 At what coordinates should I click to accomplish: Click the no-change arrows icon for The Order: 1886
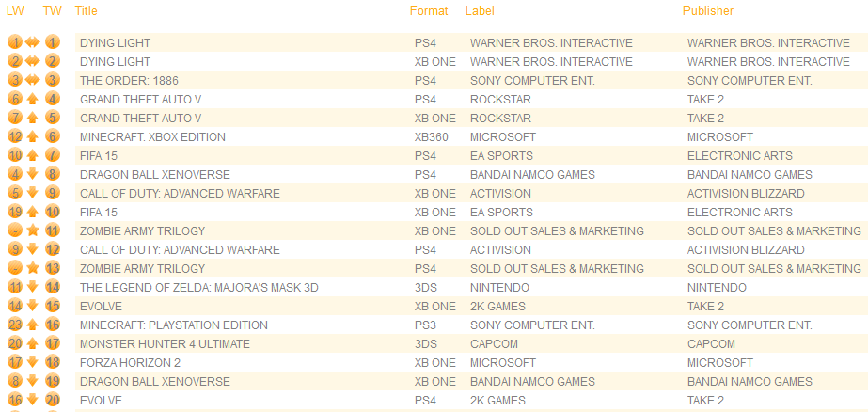click(33, 80)
